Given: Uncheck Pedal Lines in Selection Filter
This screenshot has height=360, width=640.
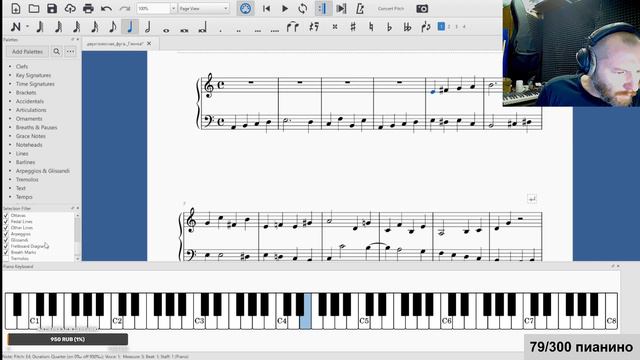Looking at the screenshot, I should [x=6, y=221].
